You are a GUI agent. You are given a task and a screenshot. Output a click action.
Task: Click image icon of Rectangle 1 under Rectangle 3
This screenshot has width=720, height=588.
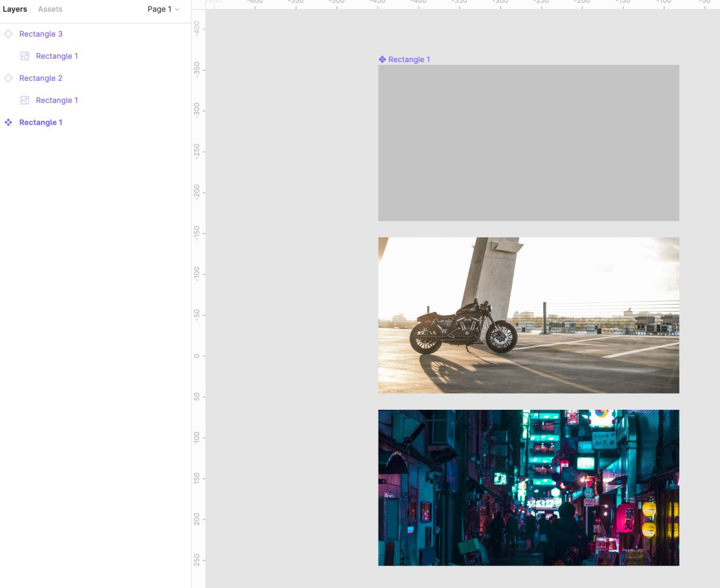click(x=25, y=56)
